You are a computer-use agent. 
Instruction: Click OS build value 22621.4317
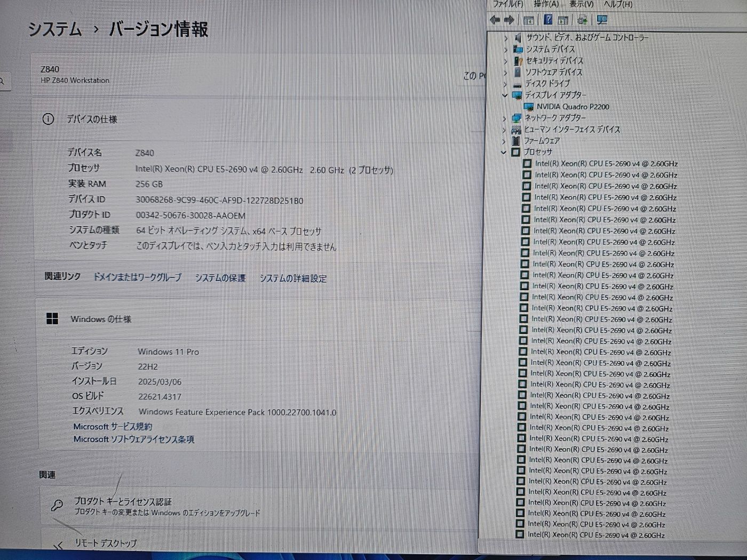point(160,397)
